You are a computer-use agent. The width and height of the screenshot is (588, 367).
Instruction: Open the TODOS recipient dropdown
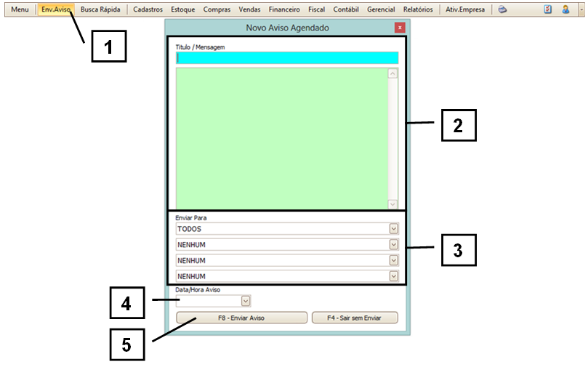[x=394, y=228]
